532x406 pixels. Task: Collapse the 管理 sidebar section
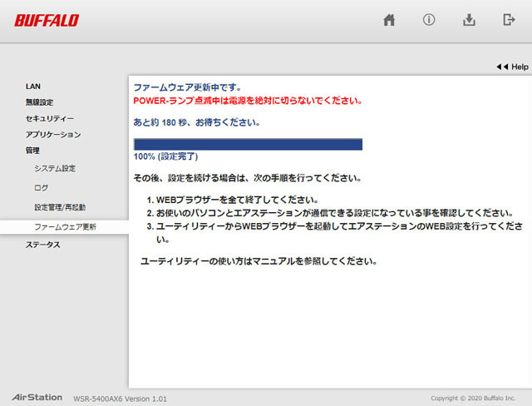(x=32, y=151)
